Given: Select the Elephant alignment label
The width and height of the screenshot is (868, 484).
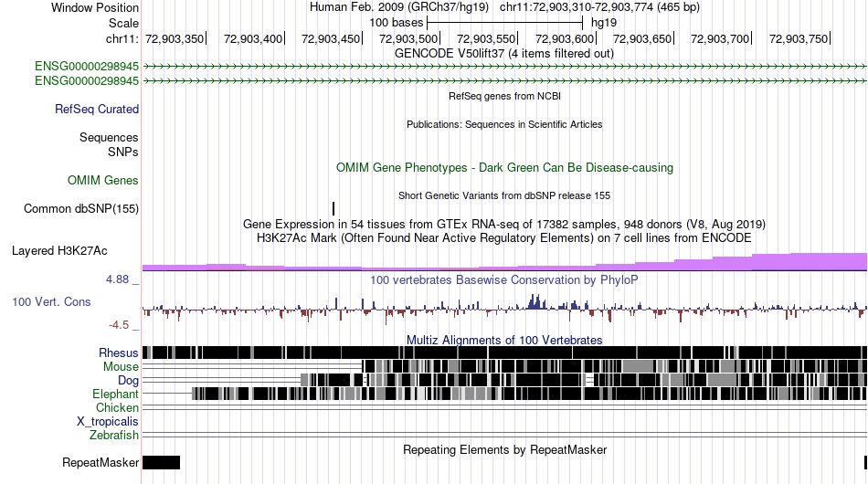Looking at the screenshot, I should click(115, 394).
